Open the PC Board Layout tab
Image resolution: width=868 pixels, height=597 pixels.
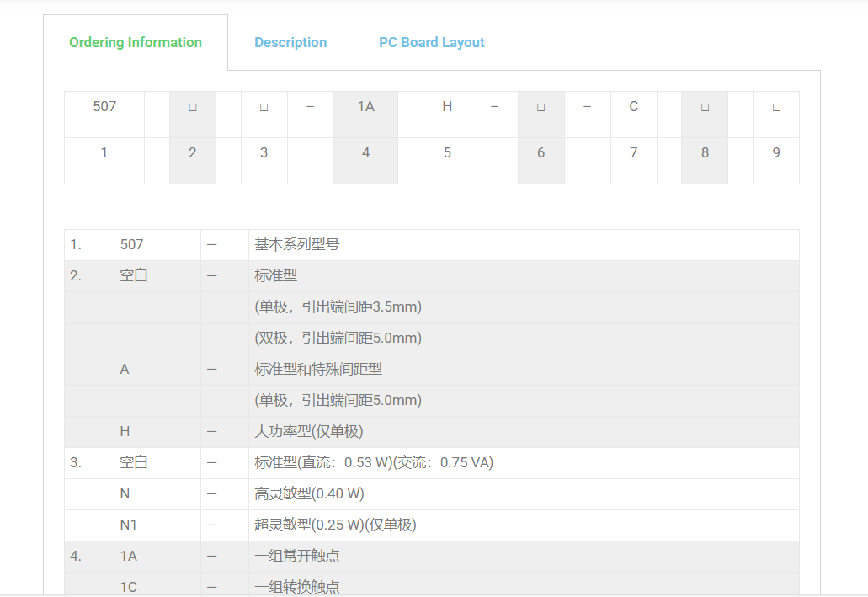431,42
